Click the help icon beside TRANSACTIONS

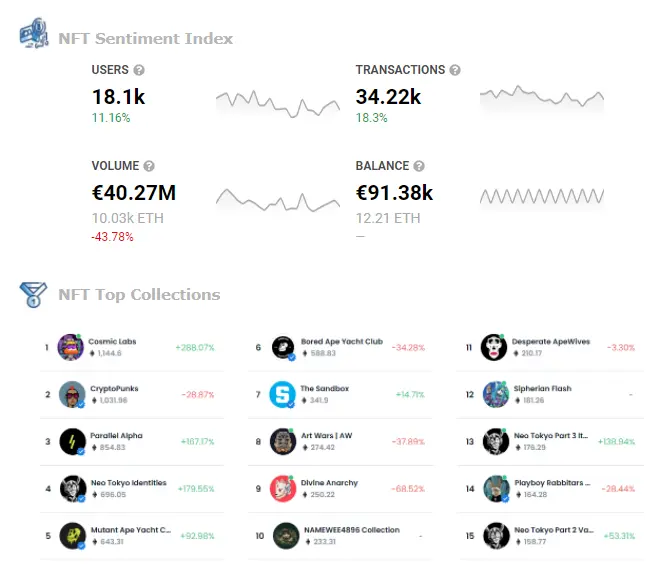tap(455, 70)
